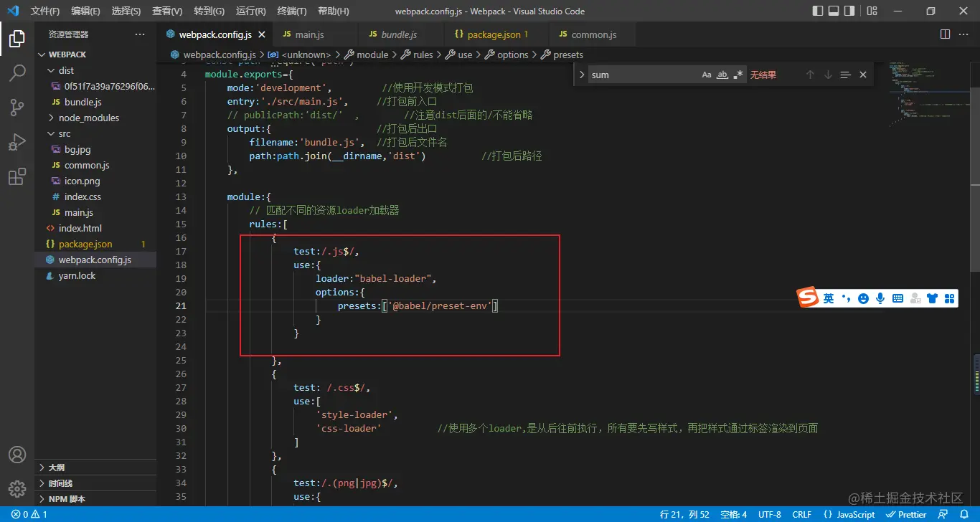
Task: Open index.html in the file tree
Action: 95,228
